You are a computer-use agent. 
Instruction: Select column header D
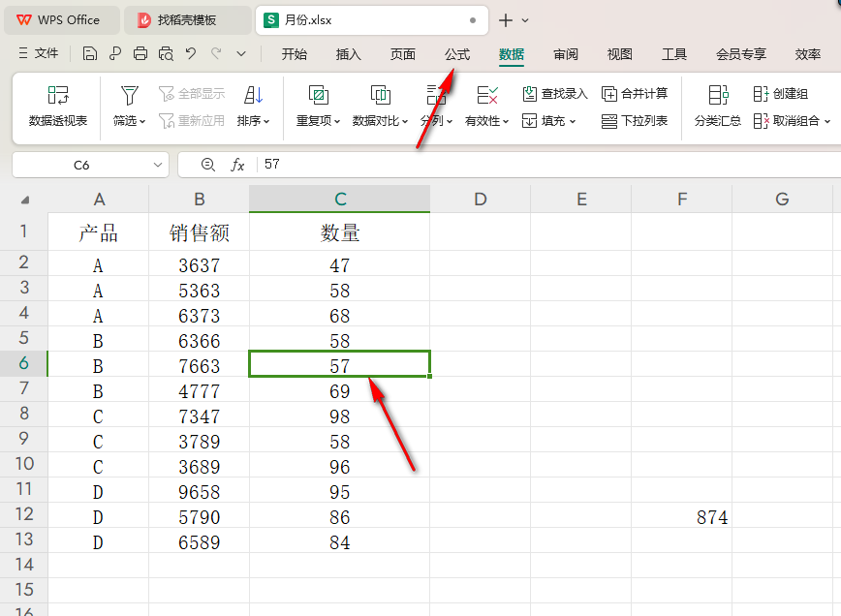click(x=480, y=200)
